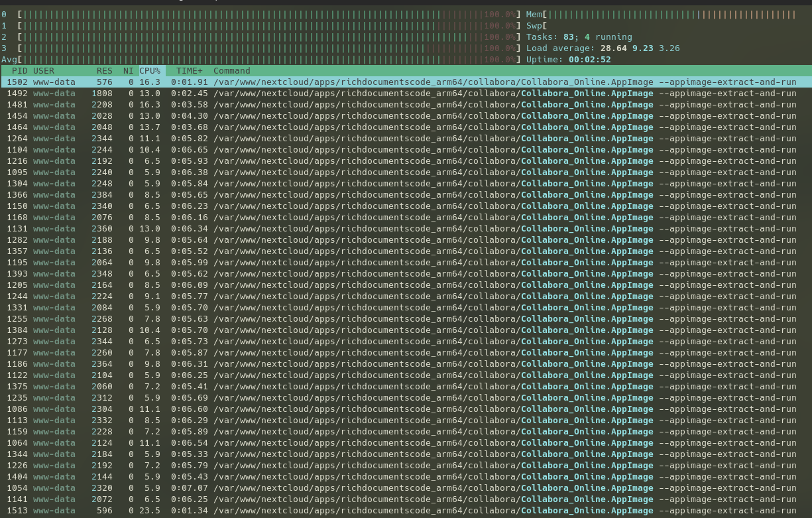Select the process with PID 1513
Viewport: 812px width, 518px height.
265,511
